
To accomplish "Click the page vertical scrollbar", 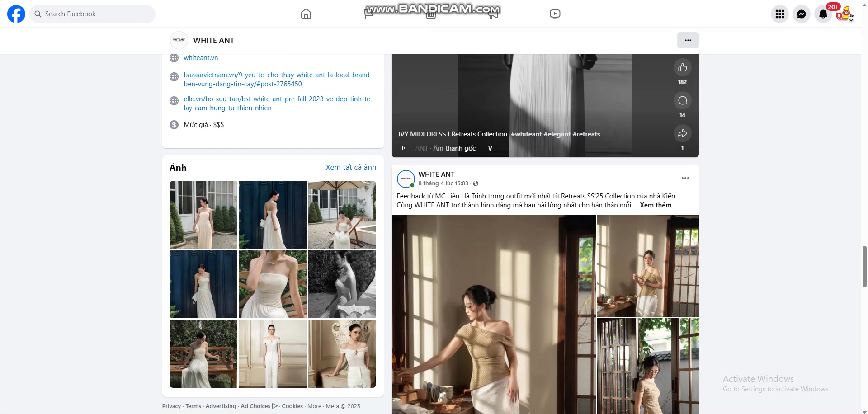I will click(x=864, y=267).
